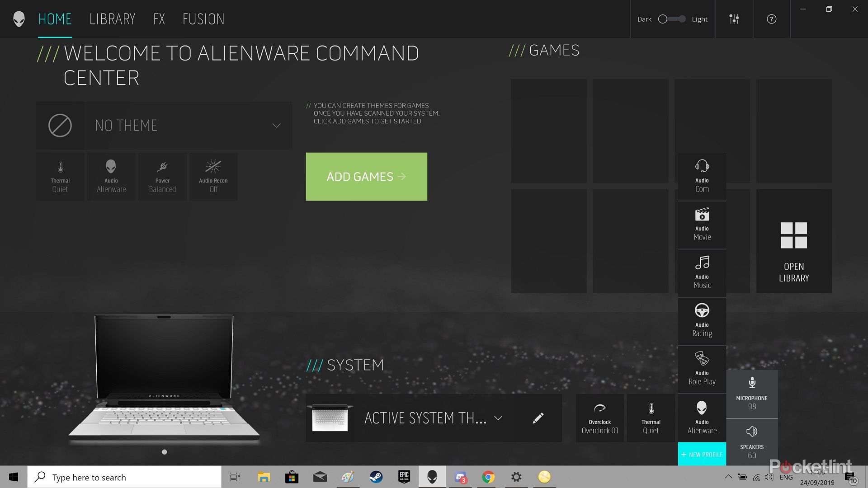The image size is (868, 488).
Task: Open the Overclock 01 profile selector
Action: pos(600,418)
